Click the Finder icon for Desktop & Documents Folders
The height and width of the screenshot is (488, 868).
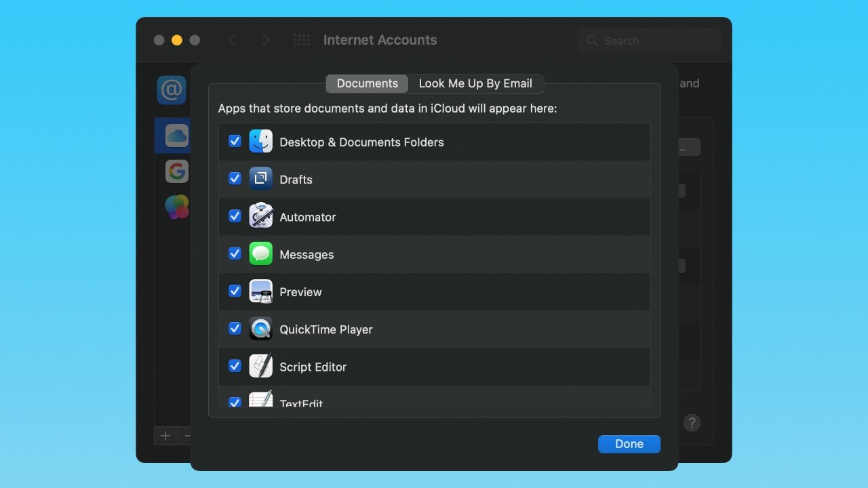point(260,142)
